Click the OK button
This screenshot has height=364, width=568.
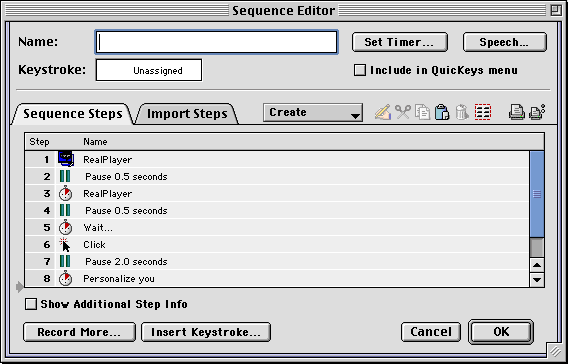pos(501,332)
